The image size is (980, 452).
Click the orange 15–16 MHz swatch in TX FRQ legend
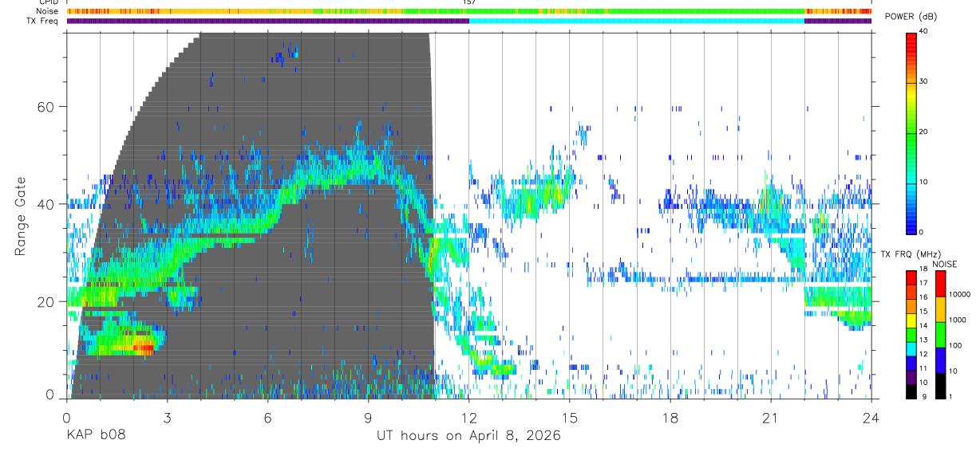point(911,305)
